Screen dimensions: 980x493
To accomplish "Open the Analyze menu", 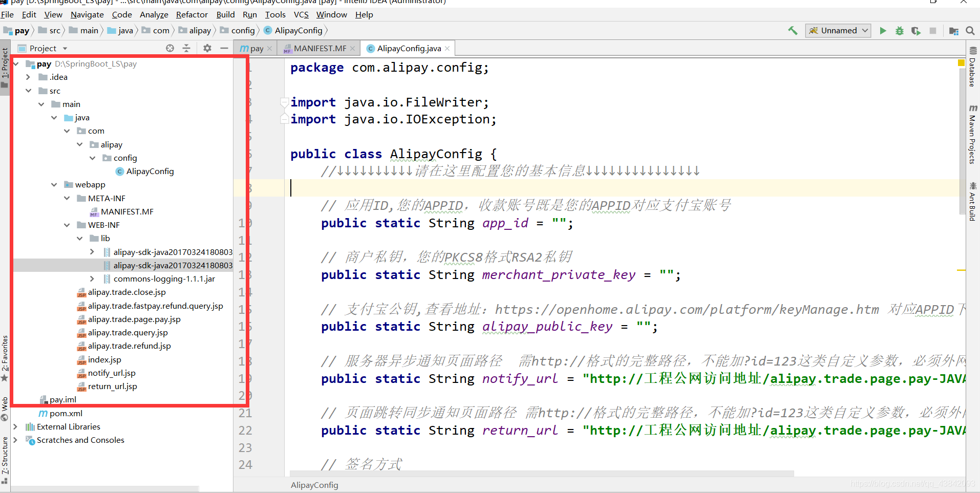I will tap(154, 15).
